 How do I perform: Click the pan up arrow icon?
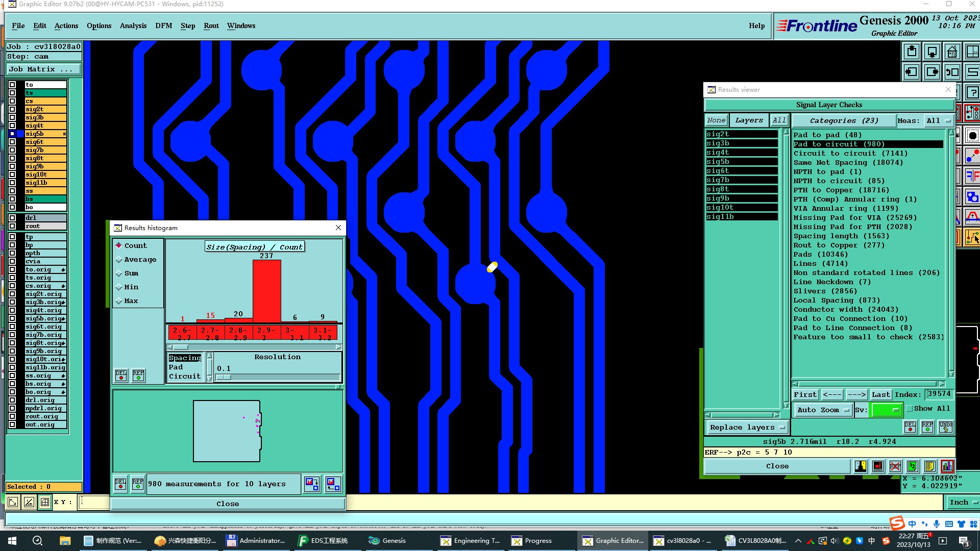(x=912, y=52)
